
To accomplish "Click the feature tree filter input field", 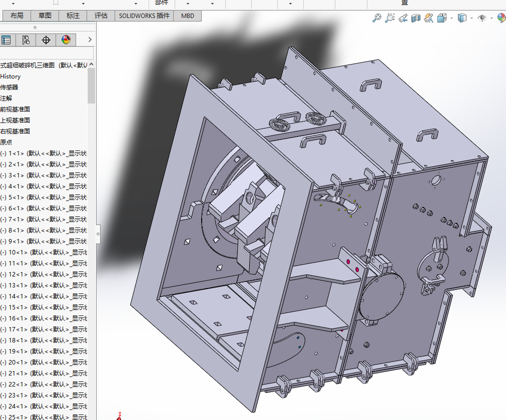I will click(x=46, y=53).
